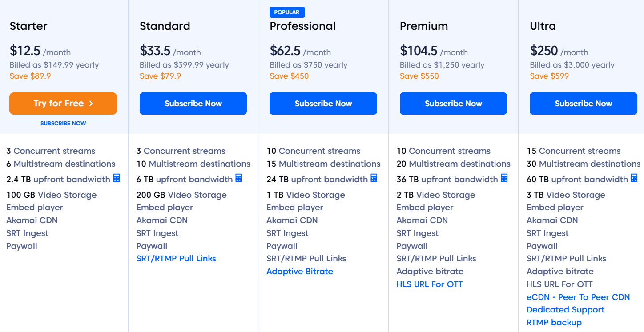The width and height of the screenshot is (644, 332).
Task: Click Subscribe Now under the Professional plan
Action: coord(323,103)
